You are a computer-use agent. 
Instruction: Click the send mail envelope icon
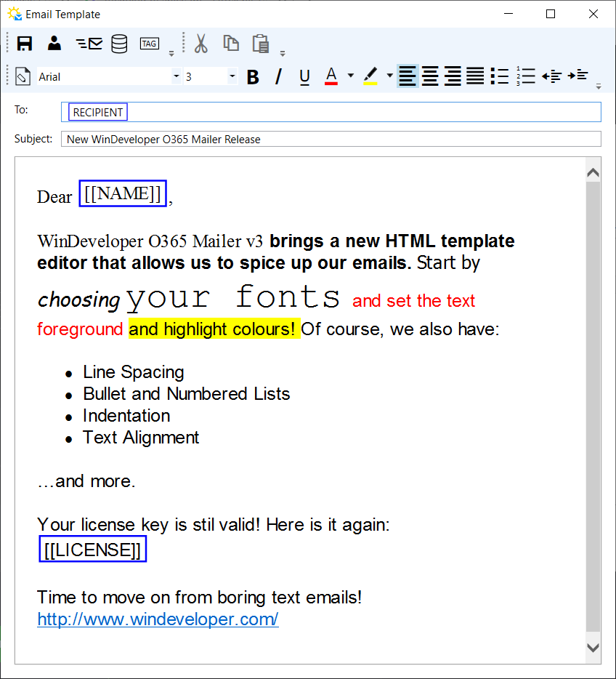[89, 44]
